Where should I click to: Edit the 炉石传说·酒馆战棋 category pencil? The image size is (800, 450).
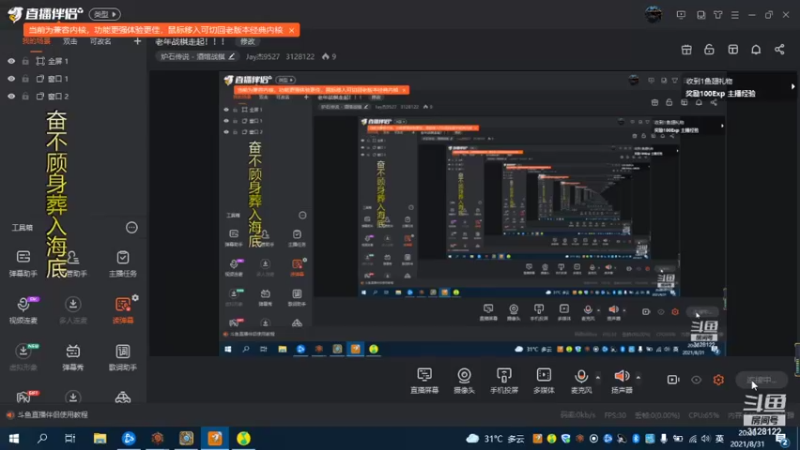[232, 56]
